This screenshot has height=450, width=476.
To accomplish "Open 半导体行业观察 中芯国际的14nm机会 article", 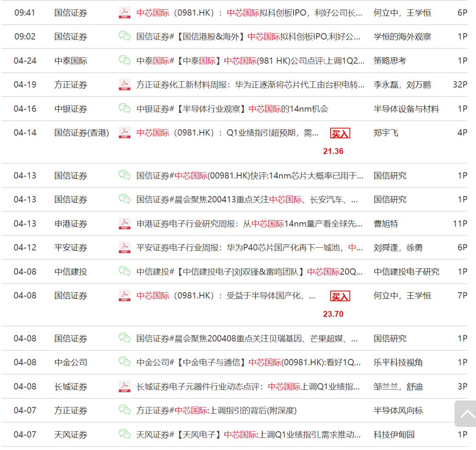I will pyautogui.click(x=232, y=109).
